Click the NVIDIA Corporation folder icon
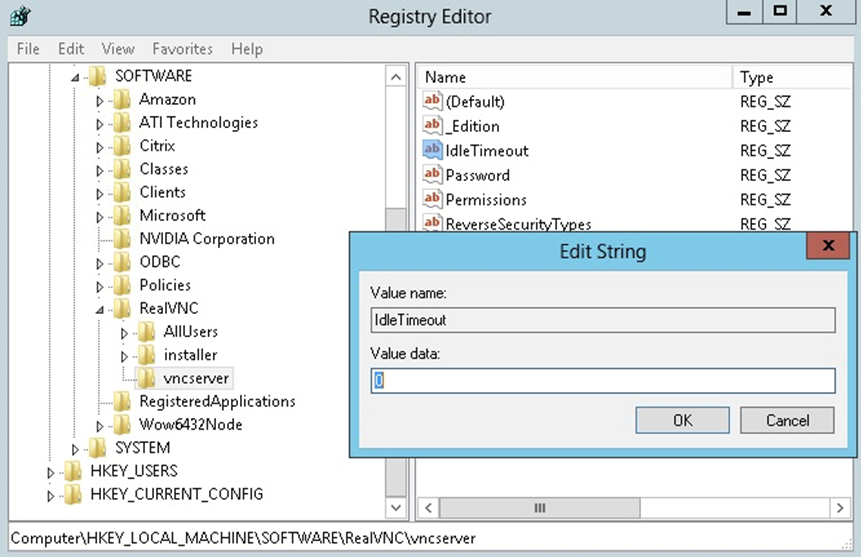The width and height of the screenshot is (861, 557). 122,239
